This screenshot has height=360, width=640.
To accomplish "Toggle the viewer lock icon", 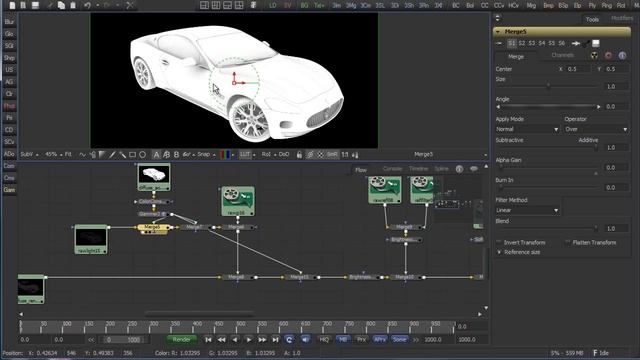I will [x=299, y=155].
